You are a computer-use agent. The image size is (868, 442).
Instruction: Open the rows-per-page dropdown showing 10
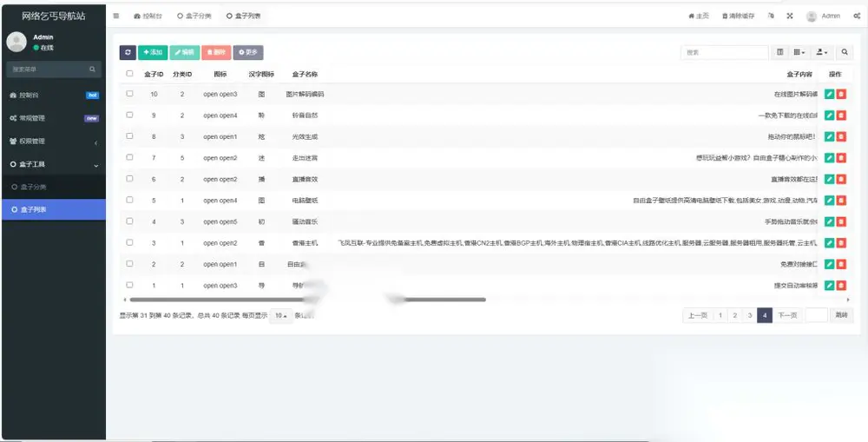click(x=280, y=316)
